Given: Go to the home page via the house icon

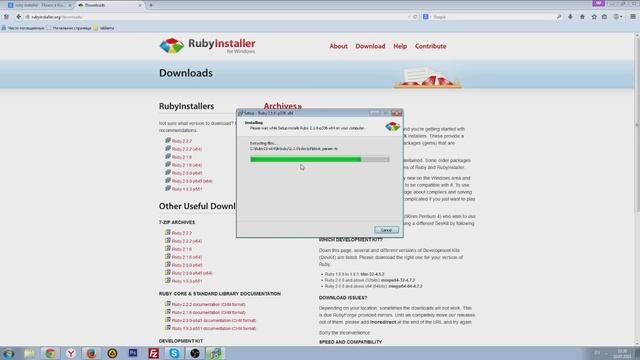Looking at the screenshot, I should pyautogui.click(x=582, y=17).
